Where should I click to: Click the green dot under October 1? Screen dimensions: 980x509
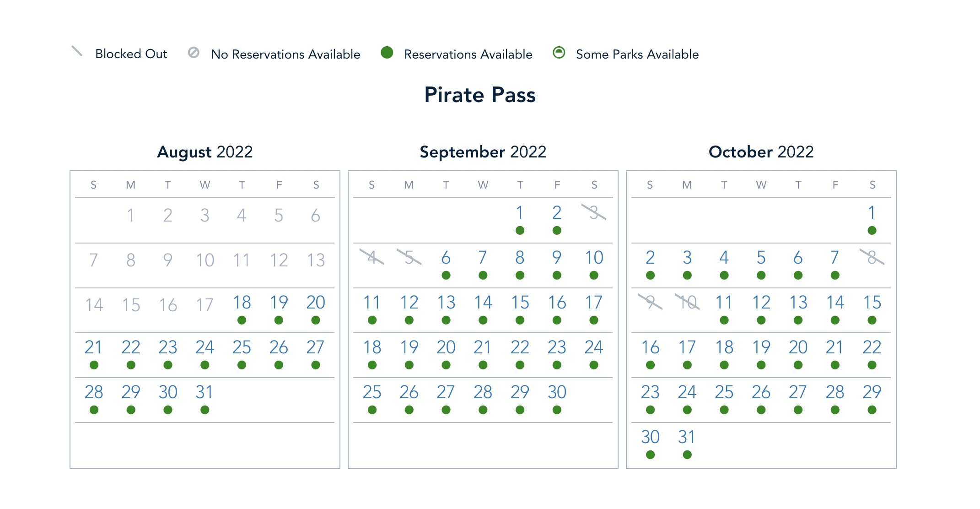(872, 230)
